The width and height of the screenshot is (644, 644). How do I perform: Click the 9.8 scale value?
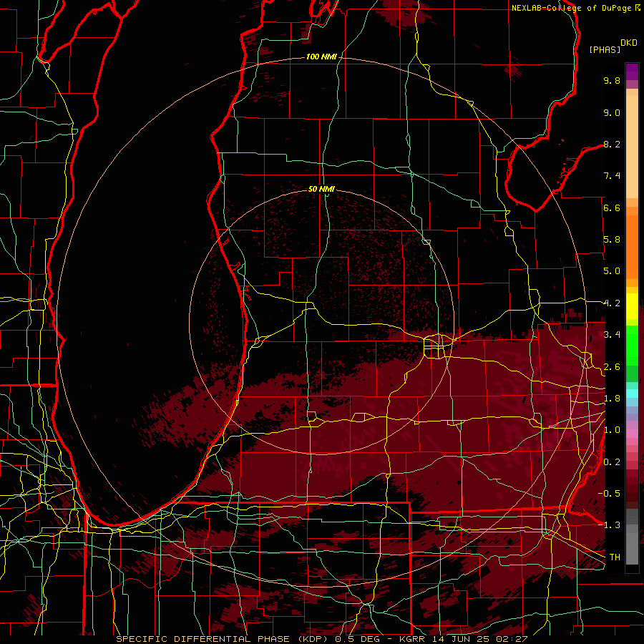(612, 80)
